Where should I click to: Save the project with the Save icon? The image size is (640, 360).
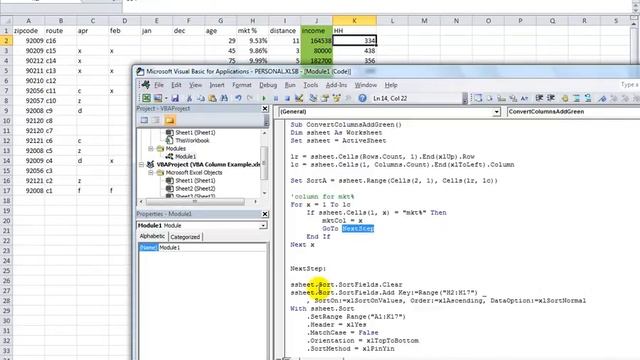click(x=175, y=98)
